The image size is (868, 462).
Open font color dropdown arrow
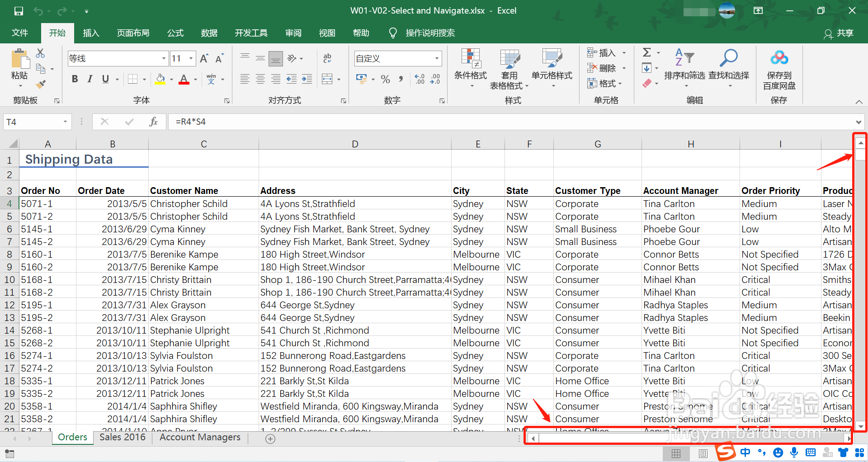pos(195,80)
